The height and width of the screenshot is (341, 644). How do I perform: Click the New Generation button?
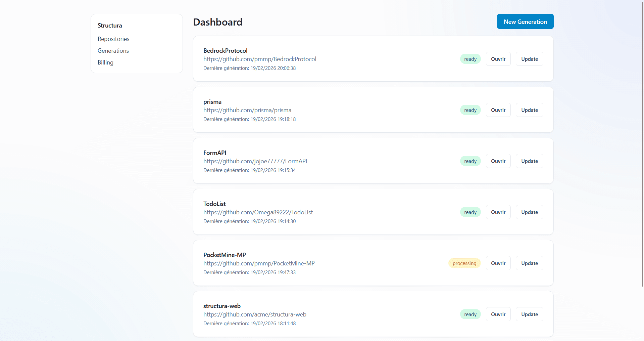click(525, 21)
